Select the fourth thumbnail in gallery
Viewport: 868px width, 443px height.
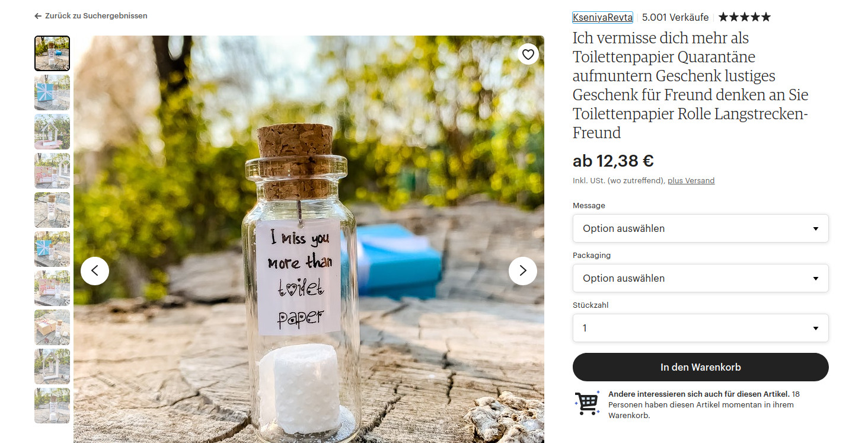coord(52,171)
